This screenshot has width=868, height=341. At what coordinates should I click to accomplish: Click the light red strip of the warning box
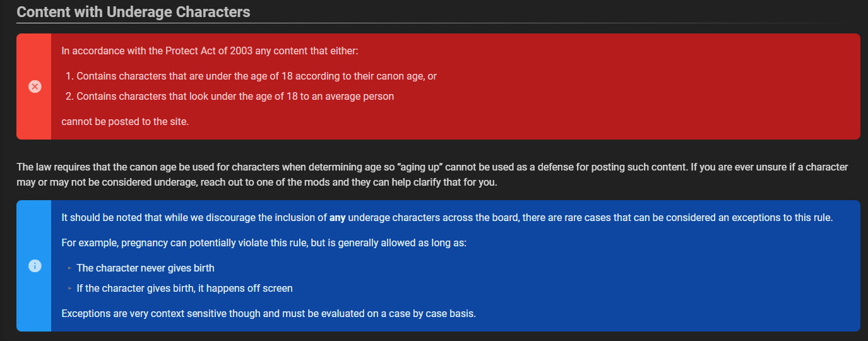[x=34, y=120]
